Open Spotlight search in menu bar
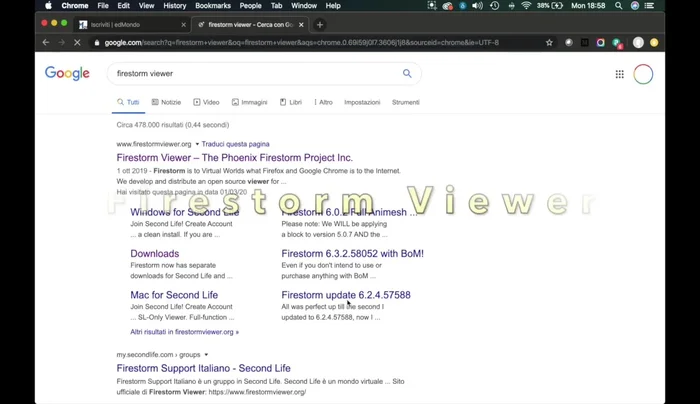This screenshot has width=700, height=404. [618, 6]
